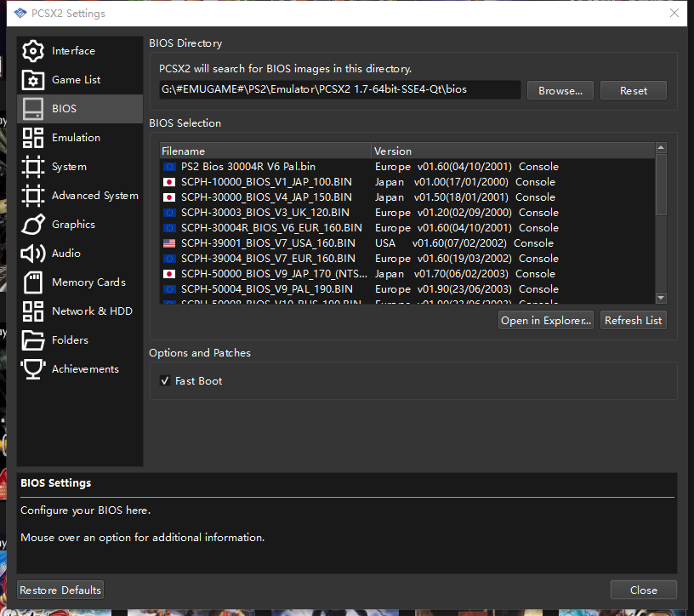Click USA flag of SCPH-39001 row
Viewport: 694px width, 616px height.
click(169, 243)
